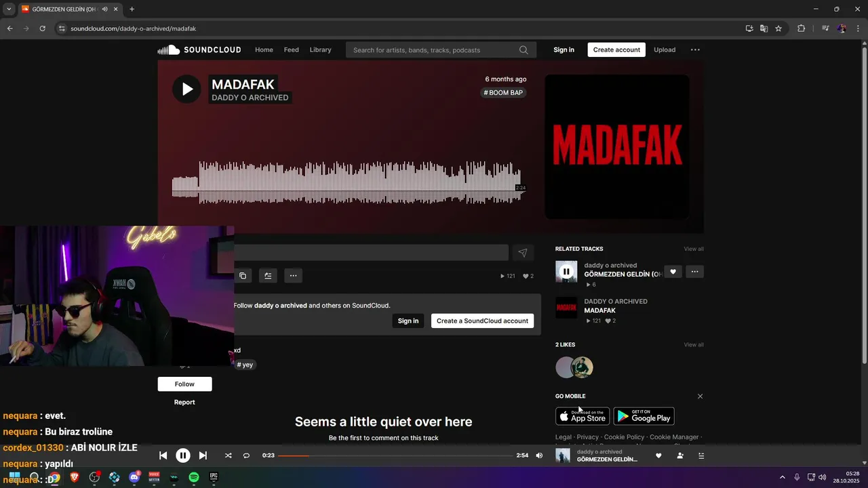Click the yey hashtag tag

245,365
